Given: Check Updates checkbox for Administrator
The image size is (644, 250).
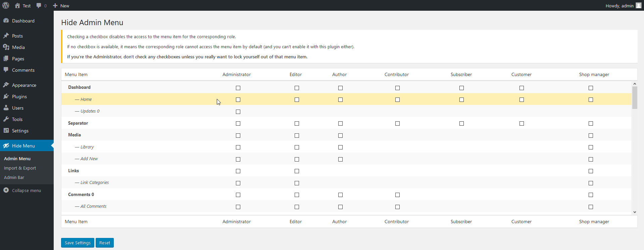Looking at the screenshot, I should (x=238, y=112).
